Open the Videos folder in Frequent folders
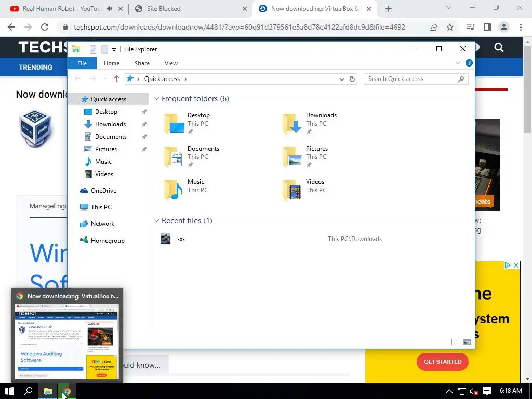Screen dimensions: 532x399 (x=304, y=190)
